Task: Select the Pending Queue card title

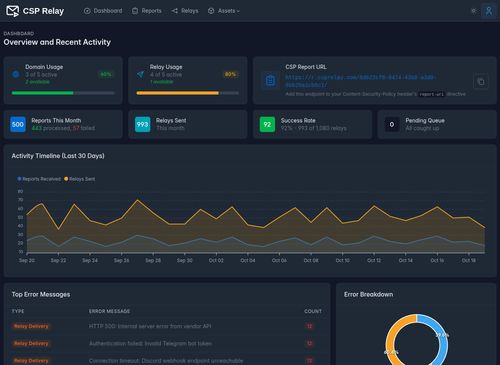Action: [x=425, y=120]
